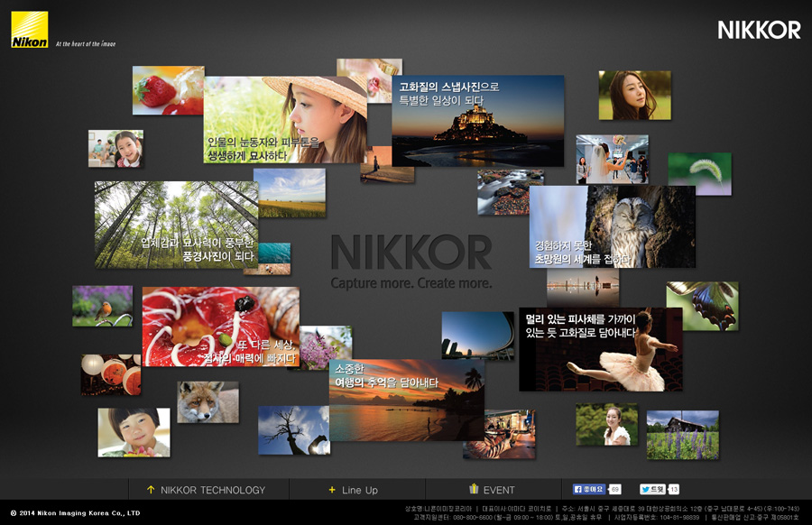Click the gift box icon beside EVENT
Image resolution: width=812 pixels, height=525 pixels.
474,489
